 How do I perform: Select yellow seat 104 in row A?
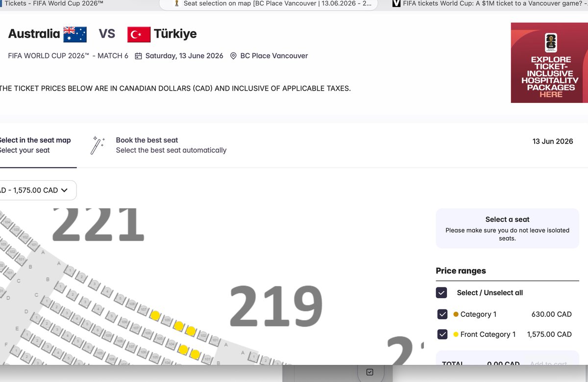(179, 326)
